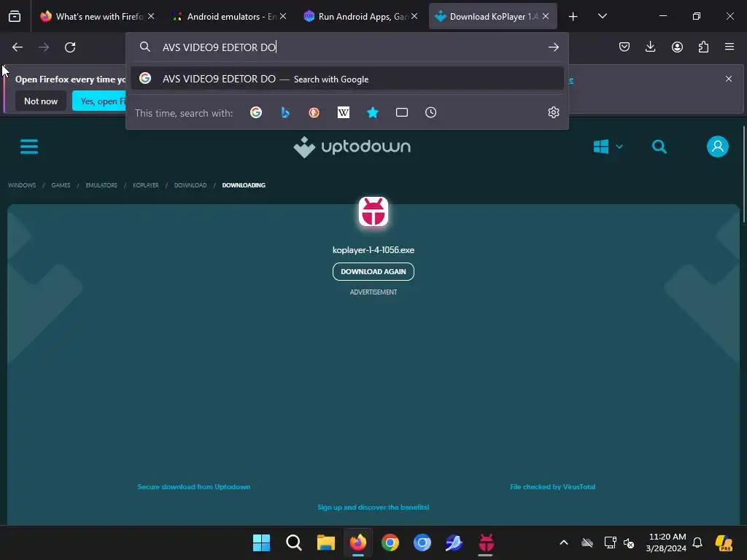Search this time with DuckDuckGo icon

click(314, 112)
